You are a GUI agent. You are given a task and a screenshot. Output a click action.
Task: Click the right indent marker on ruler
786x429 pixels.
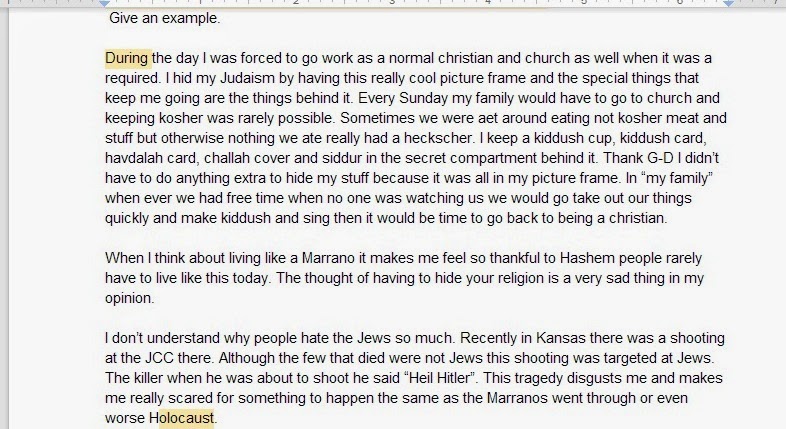(x=728, y=3)
